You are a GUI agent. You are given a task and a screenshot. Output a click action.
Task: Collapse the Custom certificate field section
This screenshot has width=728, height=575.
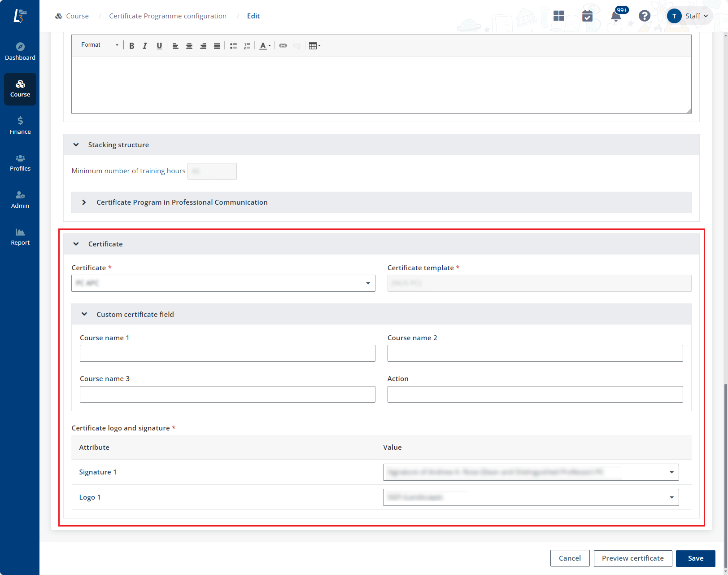point(84,314)
